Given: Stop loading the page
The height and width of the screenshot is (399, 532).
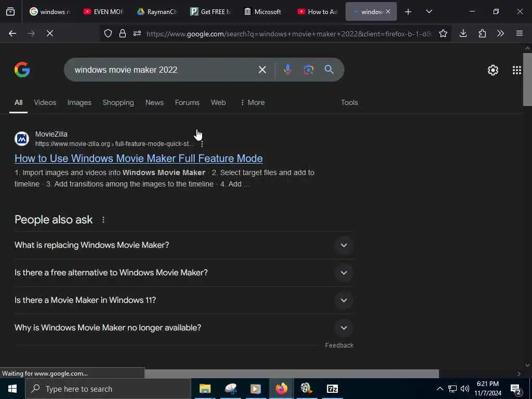Looking at the screenshot, I should pos(50,33).
